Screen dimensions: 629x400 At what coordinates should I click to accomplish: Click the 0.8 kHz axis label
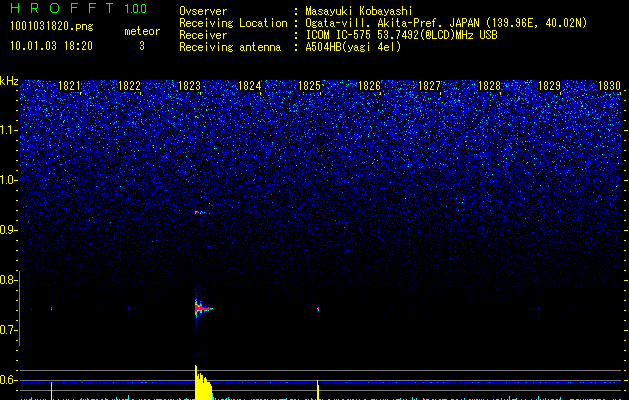click(x=8, y=280)
